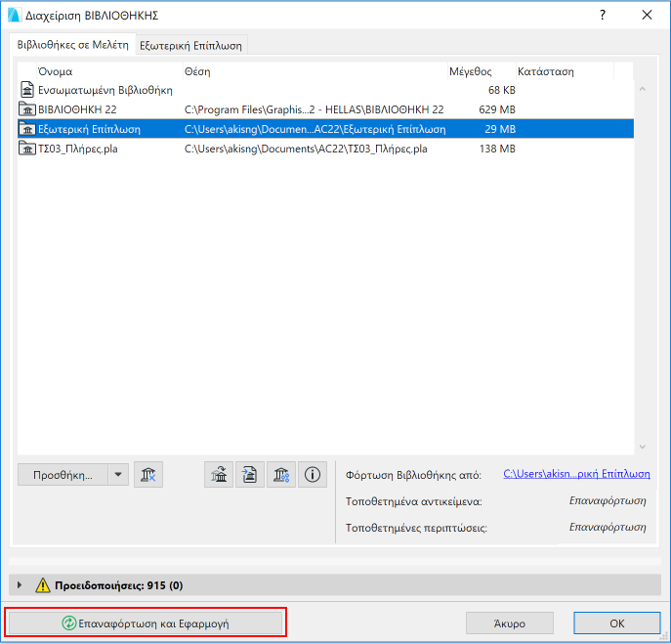671x644 pixels.
Task: Click the ΒΙΒΛΙΟΘΗΚΗ 22 folder icon
Action: tap(27, 109)
